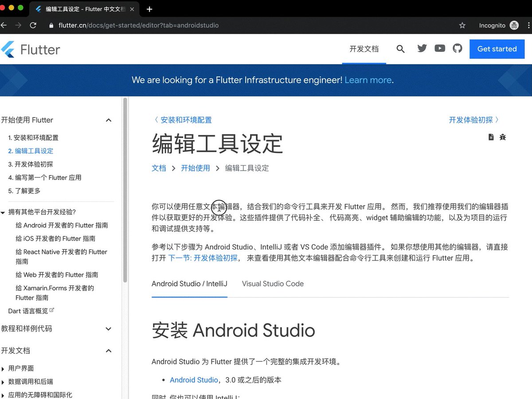The image size is (532, 399).
Task: Click the sidebar vertical scrollbar
Action: [125, 191]
